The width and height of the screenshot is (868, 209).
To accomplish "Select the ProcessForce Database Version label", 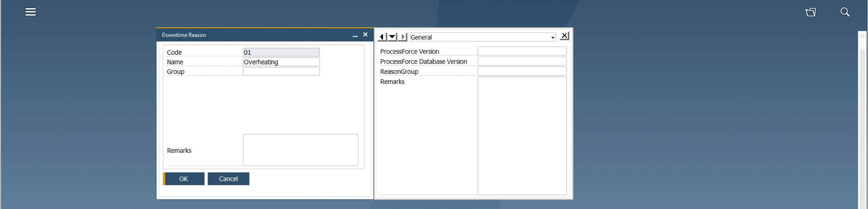I will [423, 62].
